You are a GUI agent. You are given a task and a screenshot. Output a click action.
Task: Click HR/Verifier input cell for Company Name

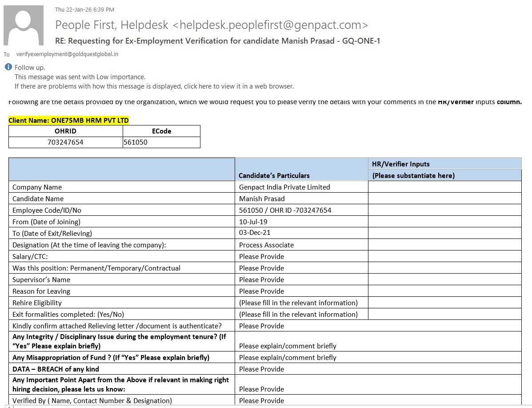point(444,187)
